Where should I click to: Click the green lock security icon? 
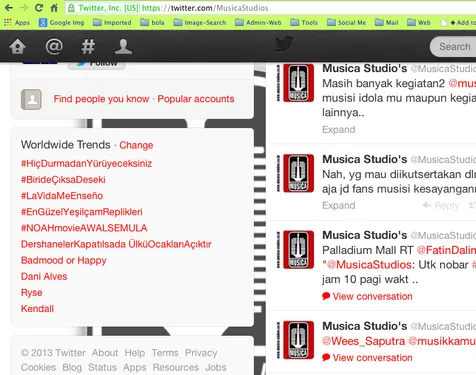coord(71,8)
